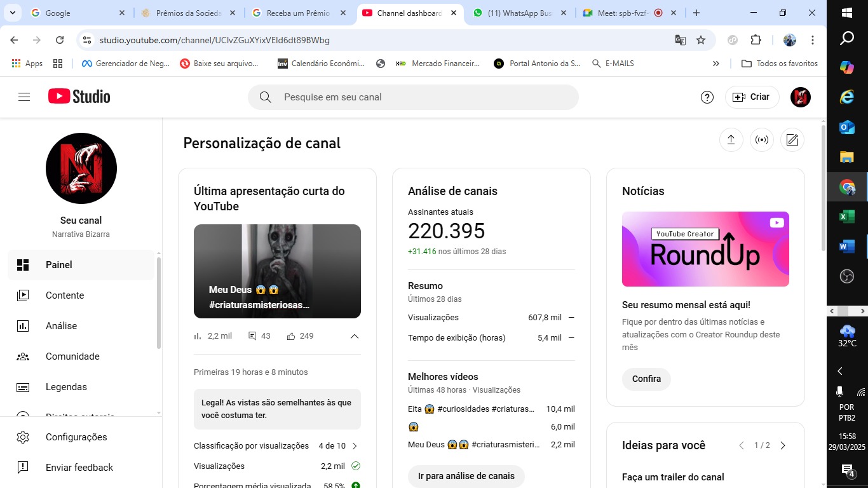868x488 pixels.
Task: Click the site information icon in address bar
Action: (87, 40)
